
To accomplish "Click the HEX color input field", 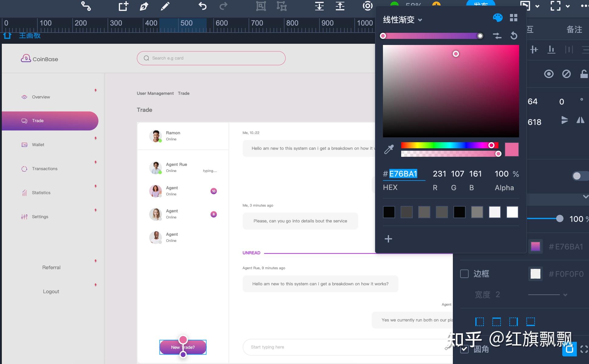I will [404, 174].
